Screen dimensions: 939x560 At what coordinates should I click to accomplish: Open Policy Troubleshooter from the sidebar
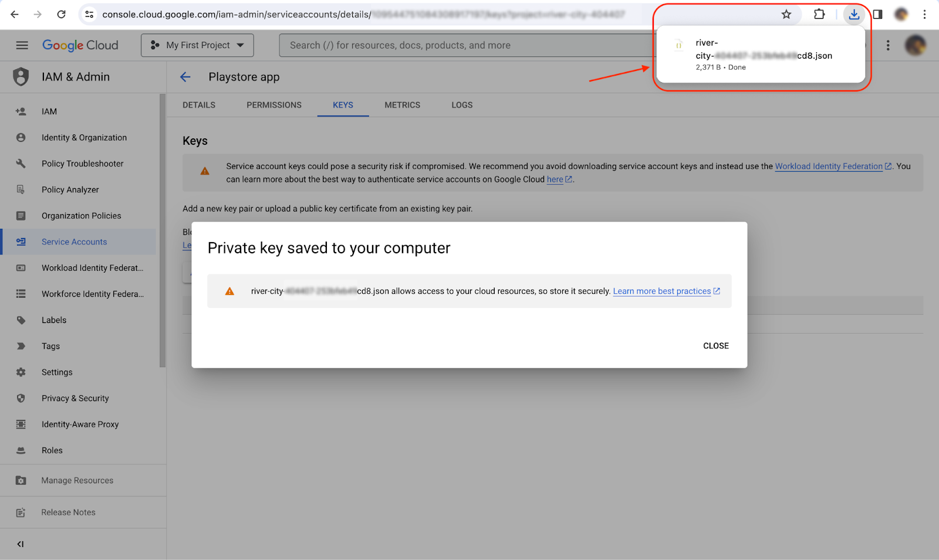[x=82, y=164]
